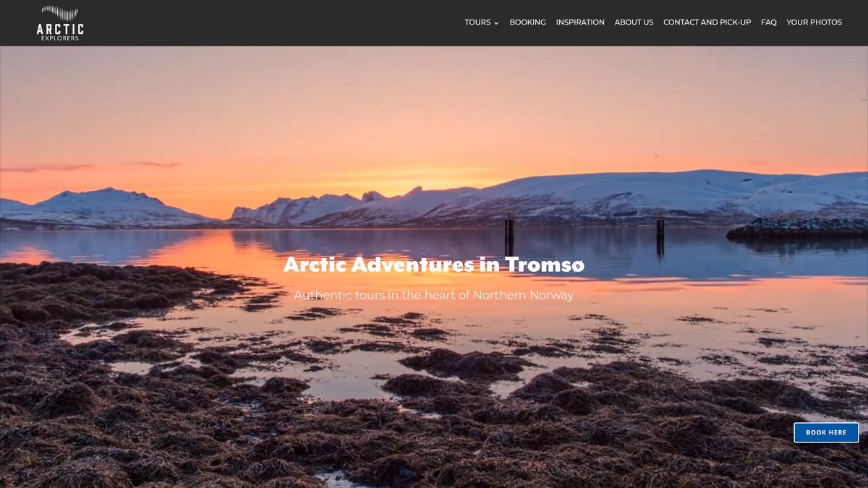Go to the Booking page
The height and width of the screenshot is (488, 868).
pos(527,22)
